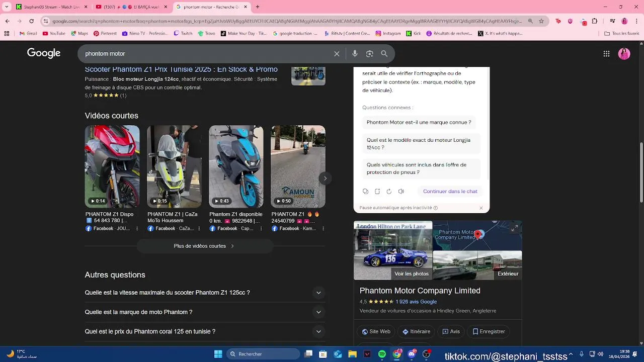The height and width of the screenshot is (362, 644).
Task: Select related question about Longjia 124cc model
Action: [422, 144]
